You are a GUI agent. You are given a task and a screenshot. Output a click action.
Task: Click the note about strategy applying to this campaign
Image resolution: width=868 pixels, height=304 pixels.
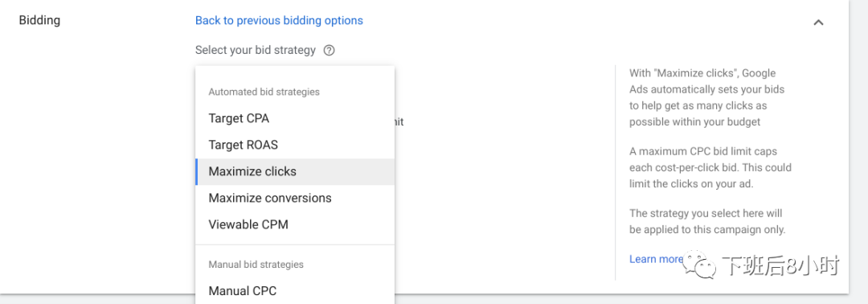coord(707,221)
